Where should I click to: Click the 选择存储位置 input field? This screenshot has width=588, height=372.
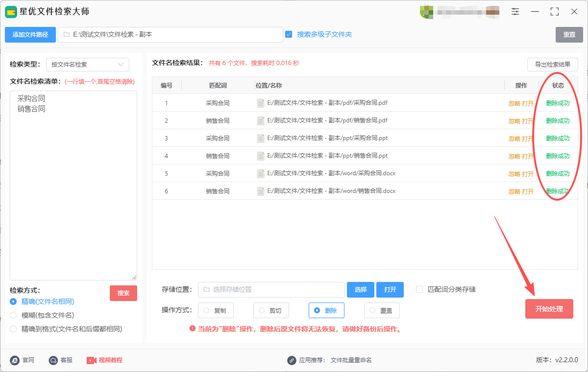pos(271,290)
